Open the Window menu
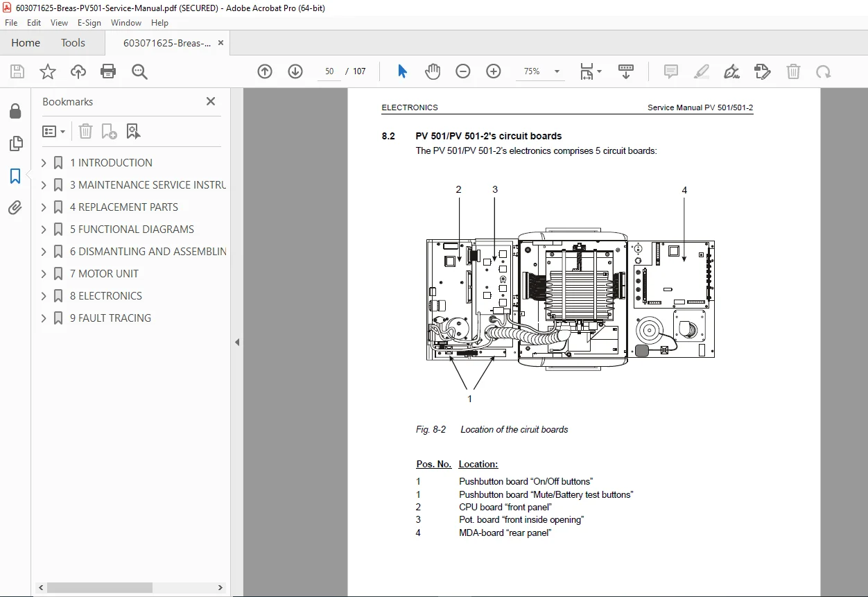Viewport: 868px width, 597px height. click(126, 23)
